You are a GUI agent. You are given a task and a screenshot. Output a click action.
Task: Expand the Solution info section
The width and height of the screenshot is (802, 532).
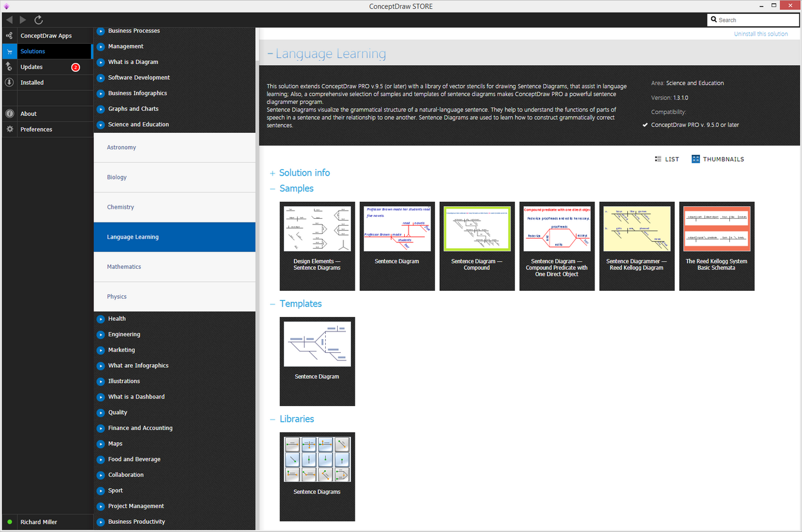tap(273, 173)
